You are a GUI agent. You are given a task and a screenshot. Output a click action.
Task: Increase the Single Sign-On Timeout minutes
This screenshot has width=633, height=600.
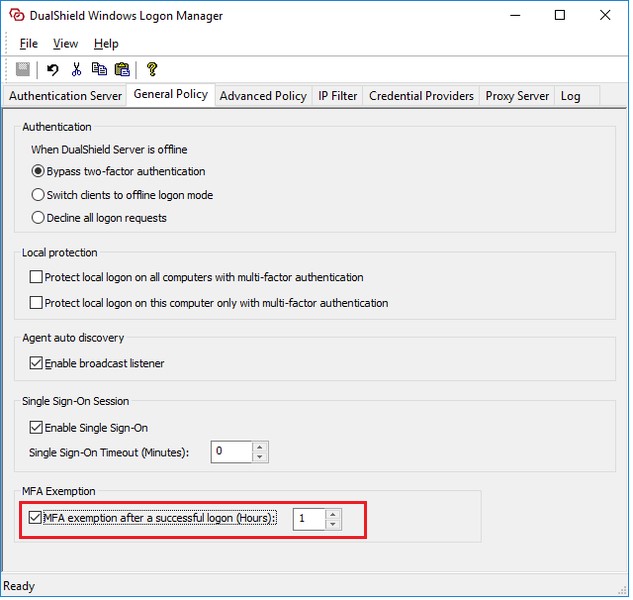[260, 447]
